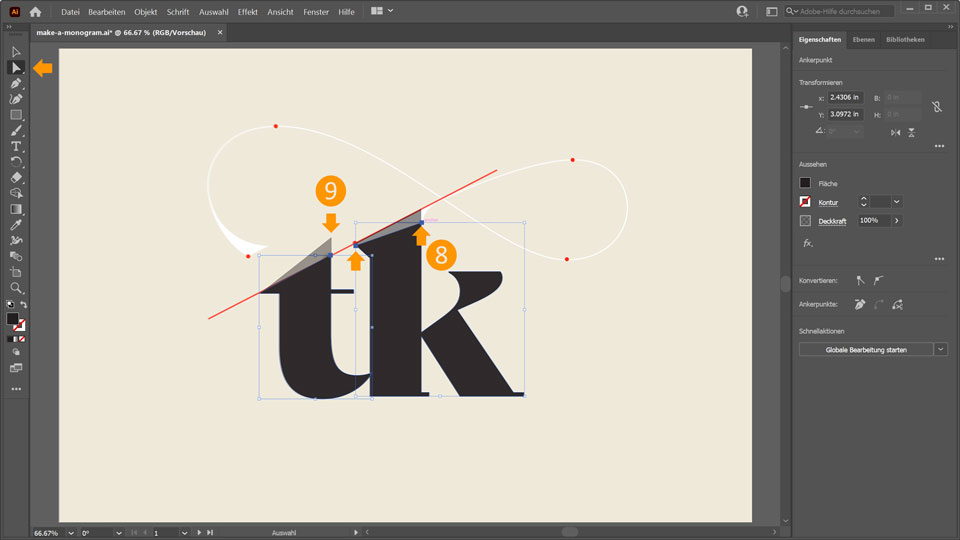Set paint mode to Gradient
This screenshot has width=960, height=540.
pyautogui.click(x=16, y=339)
